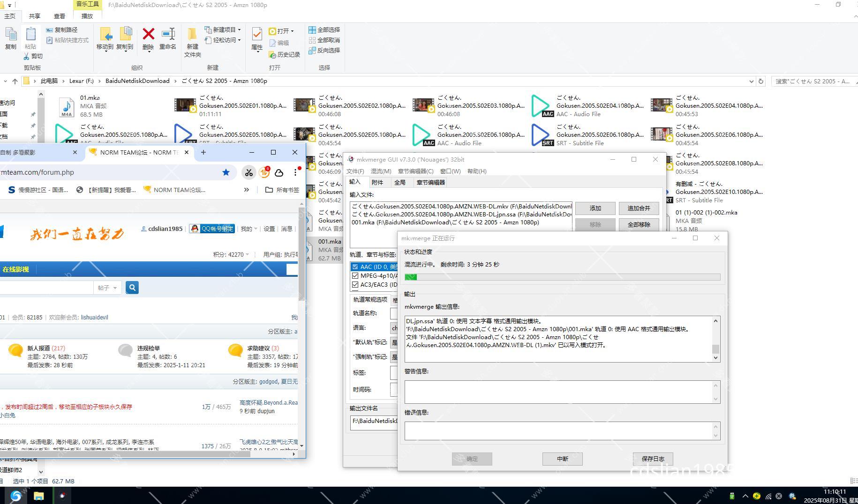Expand the 帖子 search type dropdown
This screenshot has height=504, width=858.
tap(107, 288)
